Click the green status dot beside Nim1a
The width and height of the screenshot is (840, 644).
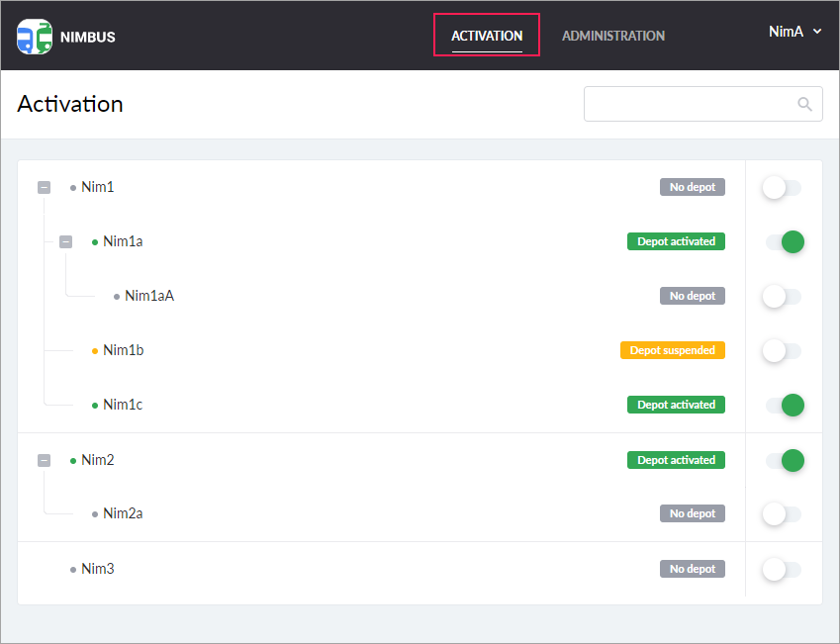coord(95,241)
